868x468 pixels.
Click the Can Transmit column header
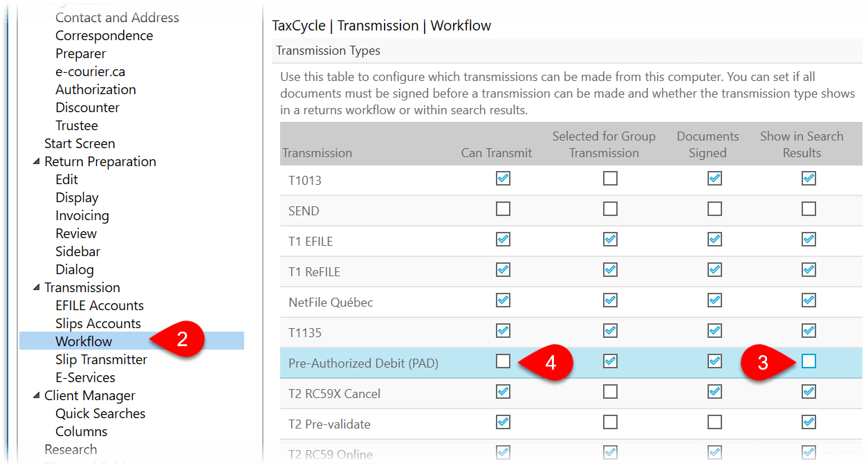click(x=497, y=153)
